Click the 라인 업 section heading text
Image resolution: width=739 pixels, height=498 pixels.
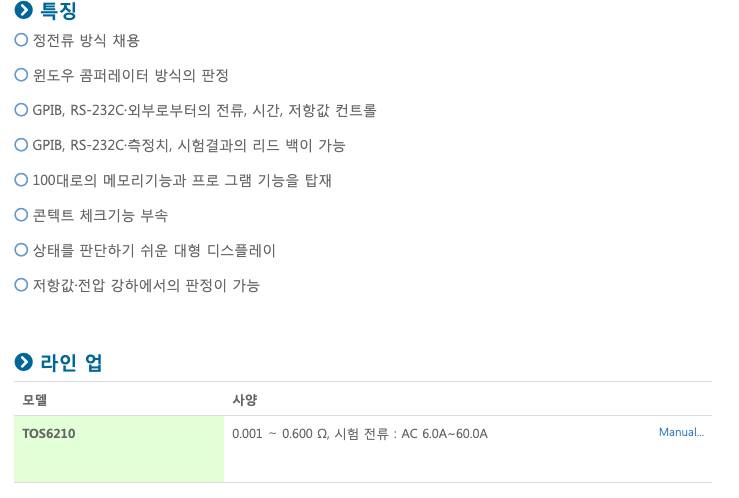(71, 363)
